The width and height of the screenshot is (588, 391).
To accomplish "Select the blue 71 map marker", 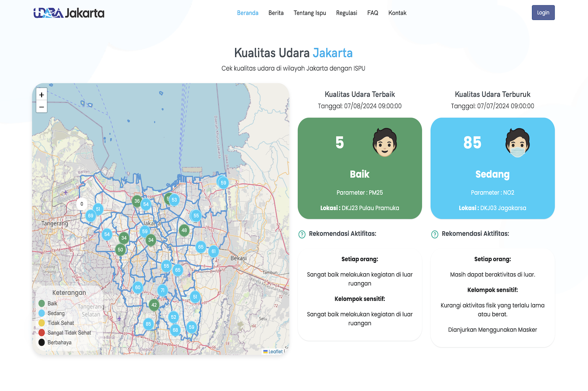I will (162, 290).
